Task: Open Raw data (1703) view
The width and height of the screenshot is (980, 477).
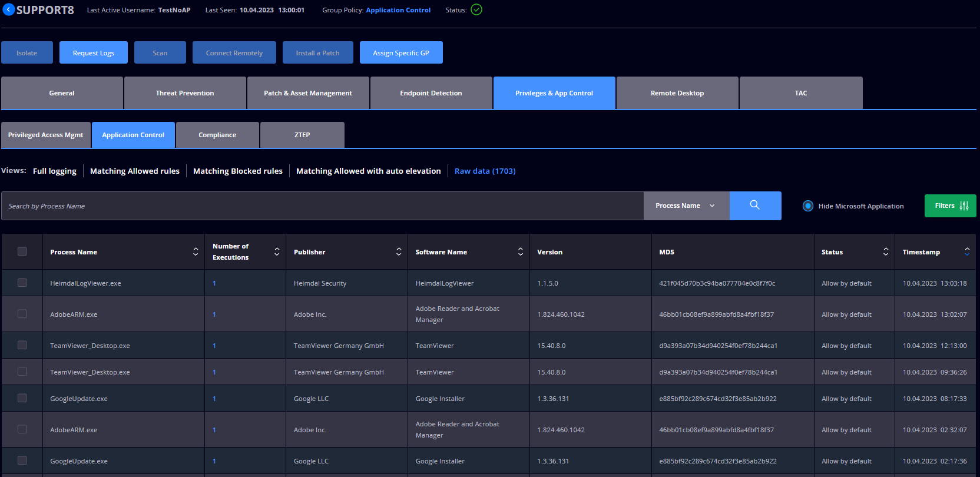Action: pos(485,171)
